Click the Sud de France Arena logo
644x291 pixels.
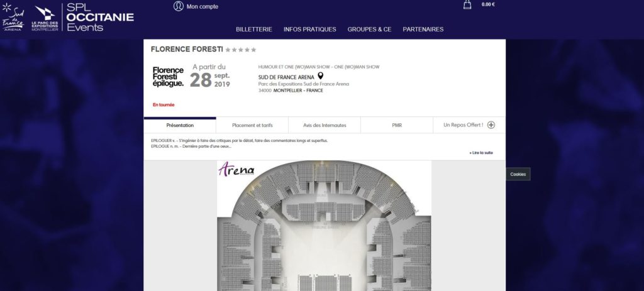pyautogui.click(x=13, y=17)
